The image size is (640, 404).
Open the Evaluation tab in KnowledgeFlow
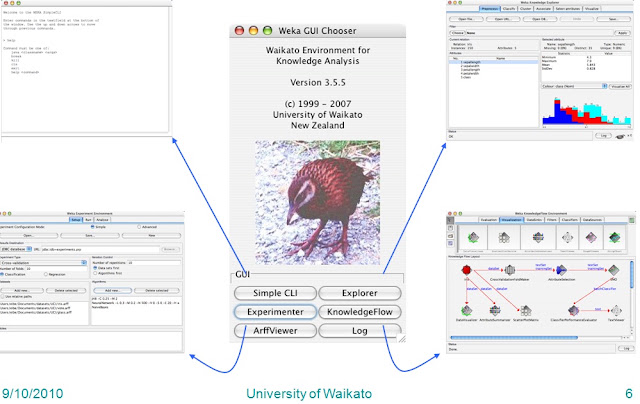click(x=489, y=220)
